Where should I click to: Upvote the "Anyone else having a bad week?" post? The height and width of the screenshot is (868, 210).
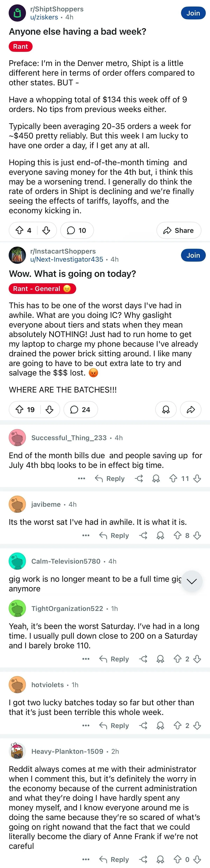(x=20, y=230)
